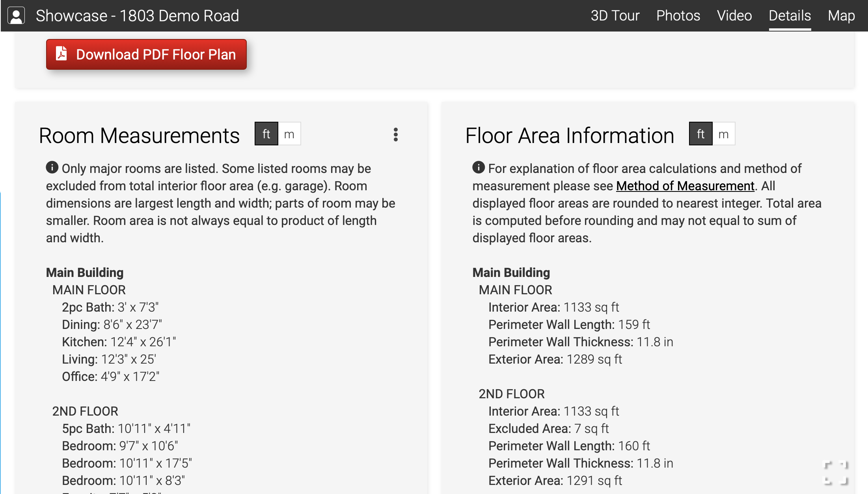Select the Details tab
The width and height of the screenshot is (868, 494).
point(790,16)
